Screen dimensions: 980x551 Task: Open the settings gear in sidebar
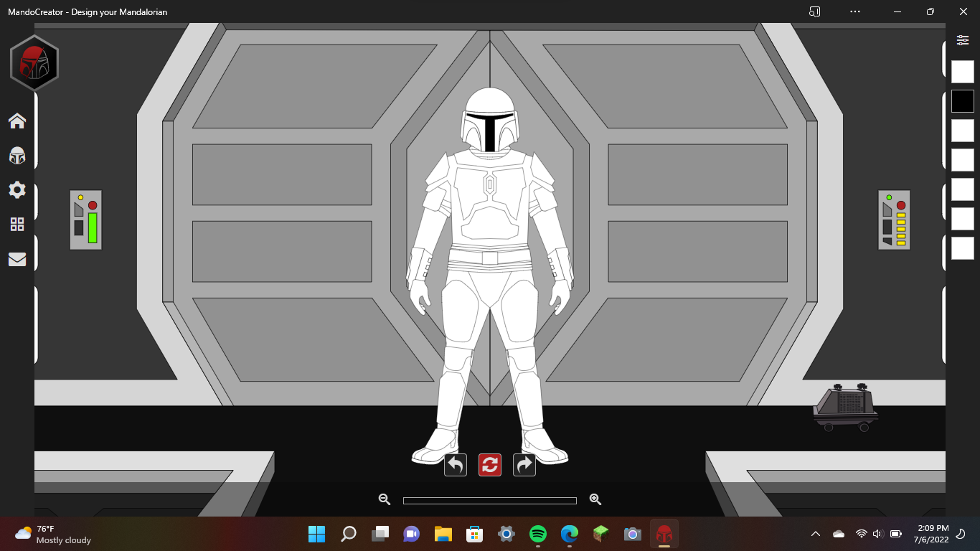pyautogui.click(x=17, y=189)
